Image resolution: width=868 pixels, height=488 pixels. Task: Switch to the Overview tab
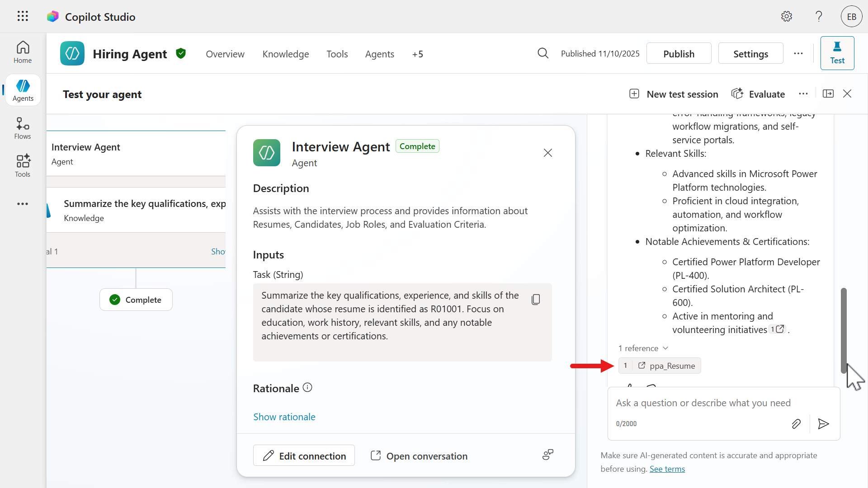click(225, 54)
